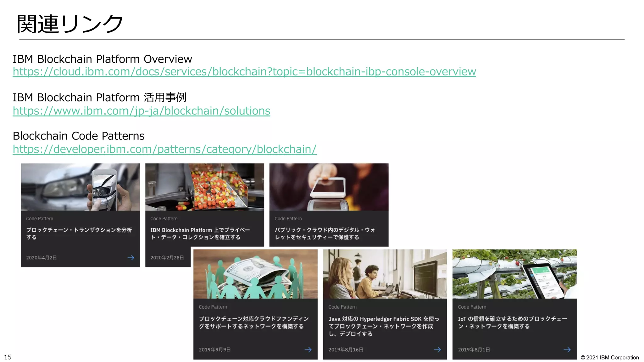Screen dimensions: 644x362
Task: Click arrow icon on 2019年9月9日 card
Action: point(308,350)
